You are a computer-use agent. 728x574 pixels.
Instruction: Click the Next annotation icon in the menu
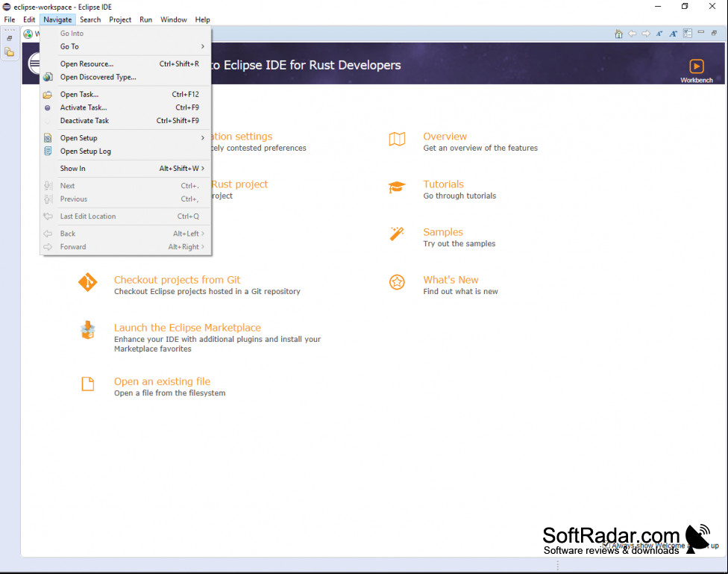pyautogui.click(x=48, y=186)
